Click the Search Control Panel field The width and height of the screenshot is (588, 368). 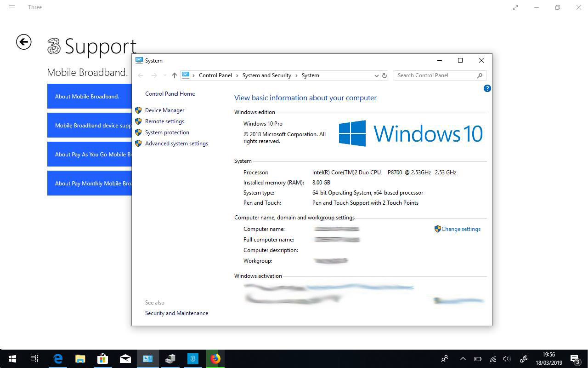(x=435, y=75)
